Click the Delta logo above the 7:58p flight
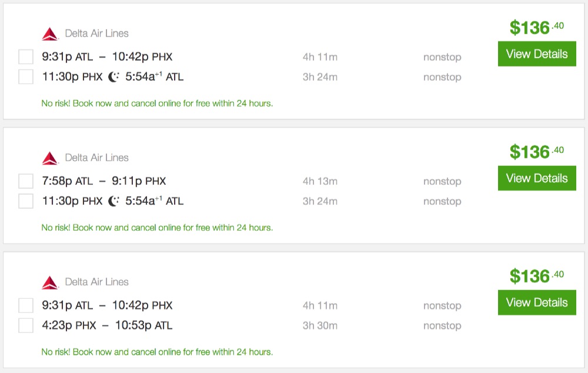The image size is (588, 373). (50, 158)
